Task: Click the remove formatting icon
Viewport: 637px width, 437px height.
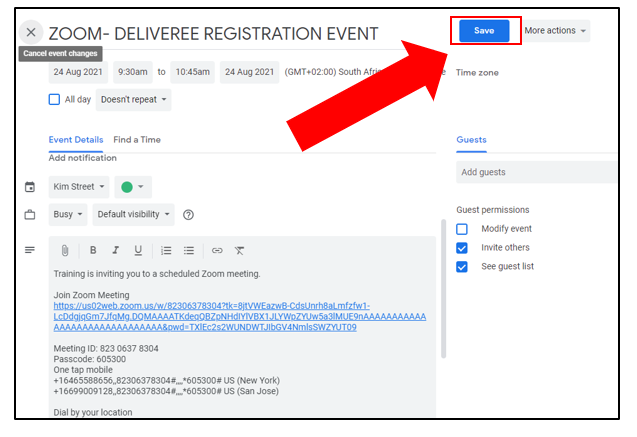Action: click(239, 251)
